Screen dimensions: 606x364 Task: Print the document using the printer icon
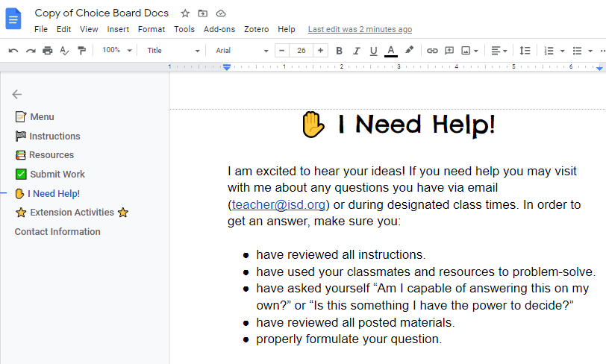tap(48, 51)
